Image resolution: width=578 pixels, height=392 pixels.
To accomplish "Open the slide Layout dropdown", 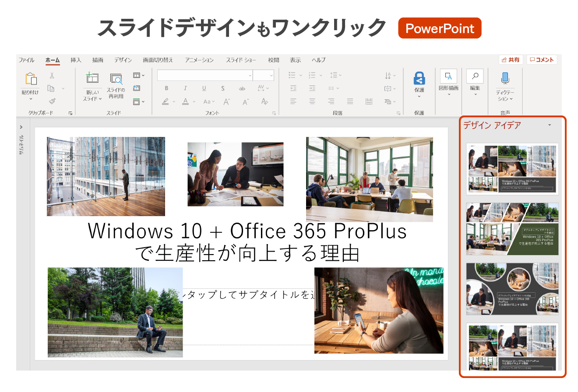I will (139, 75).
